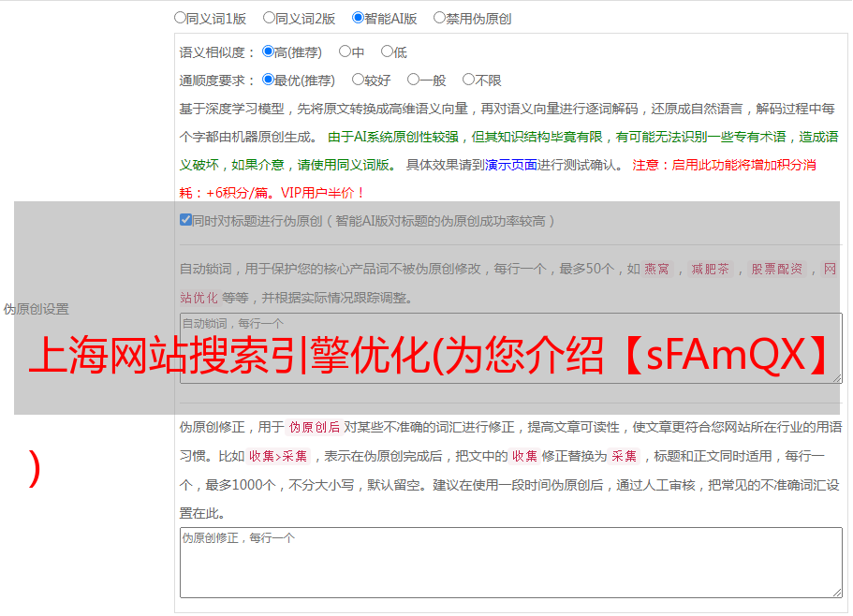The height and width of the screenshot is (616, 853).
Task: Toggle 同时对标题进行伪原创 checkbox
Action: (x=185, y=220)
